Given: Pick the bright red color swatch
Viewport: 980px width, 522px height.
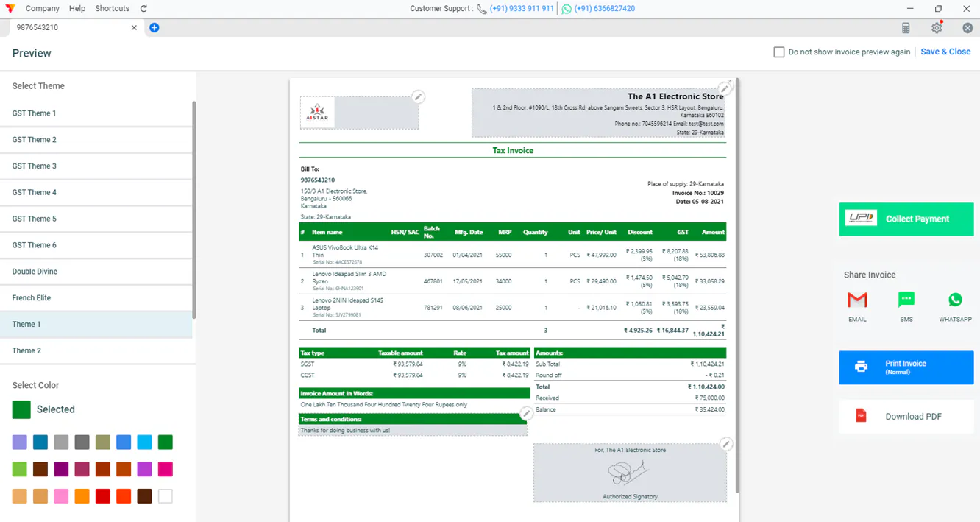Looking at the screenshot, I should pyautogui.click(x=103, y=496).
